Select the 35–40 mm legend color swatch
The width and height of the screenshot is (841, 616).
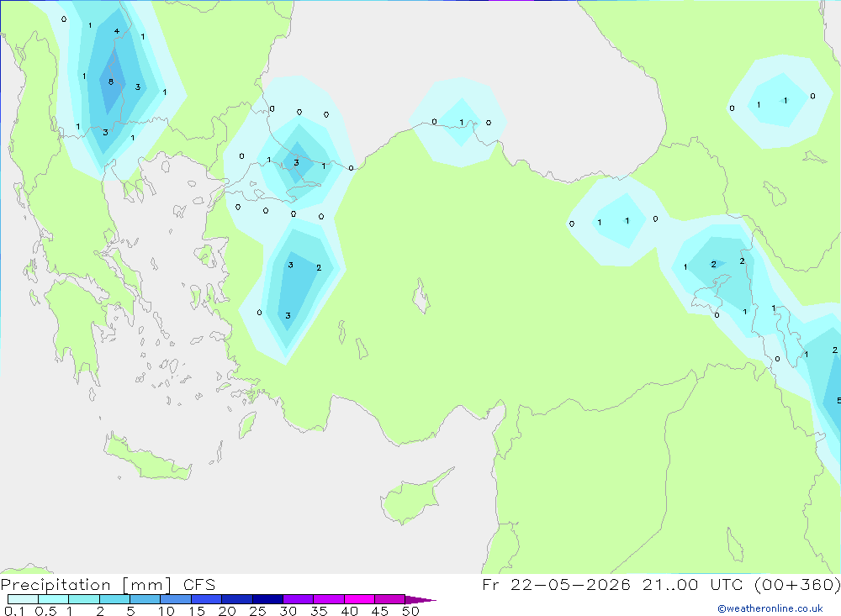[x=329, y=599]
